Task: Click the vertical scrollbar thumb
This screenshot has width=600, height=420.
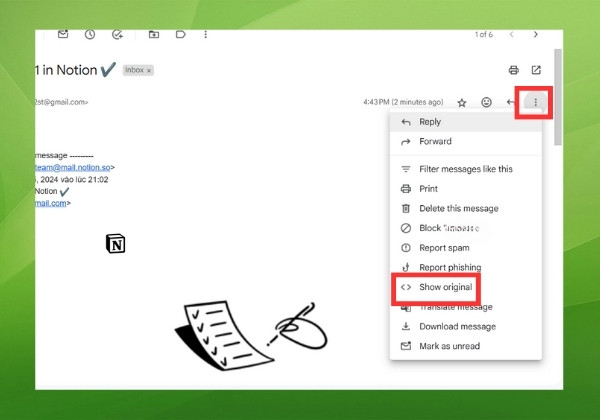Action: click(558, 97)
